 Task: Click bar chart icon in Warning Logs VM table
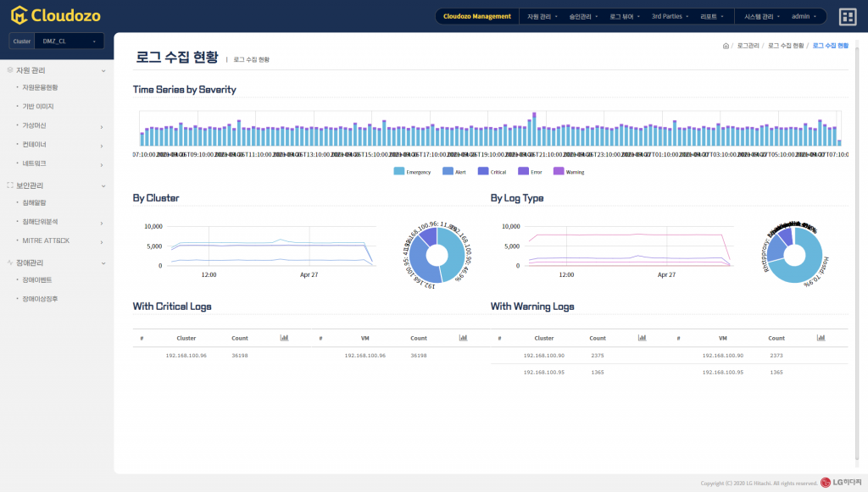tap(821, 338)
